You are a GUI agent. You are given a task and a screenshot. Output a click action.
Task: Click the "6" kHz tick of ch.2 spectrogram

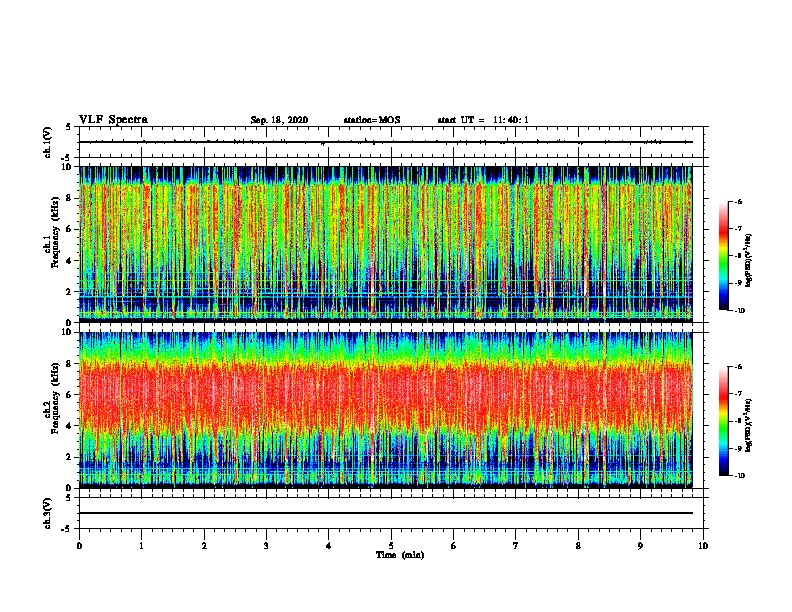71,395
